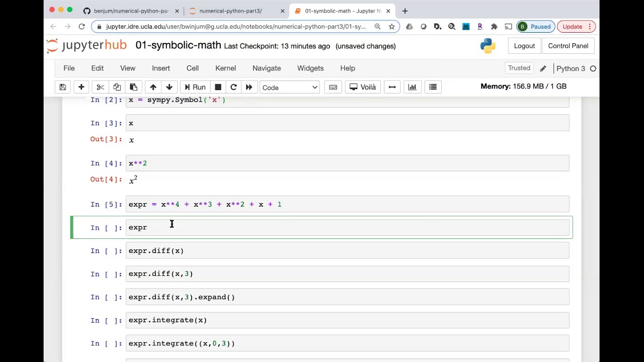Reload the current page
The height and width of the screenshot is (362, 644).
click(x=82, y=26)
